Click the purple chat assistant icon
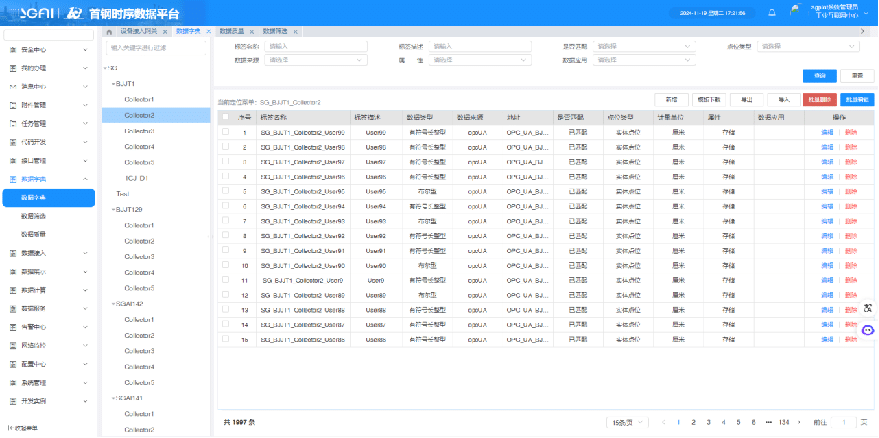 [x=868, y=330]
